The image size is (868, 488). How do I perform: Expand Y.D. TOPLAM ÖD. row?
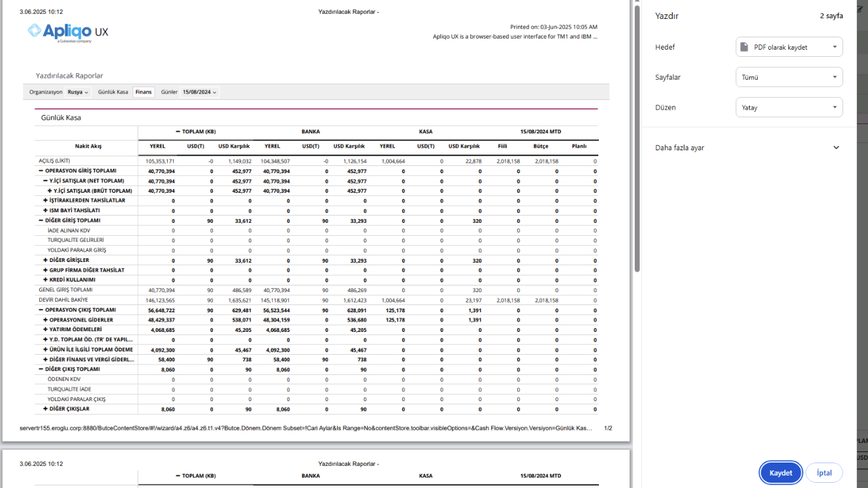click(x=46, y=340)
